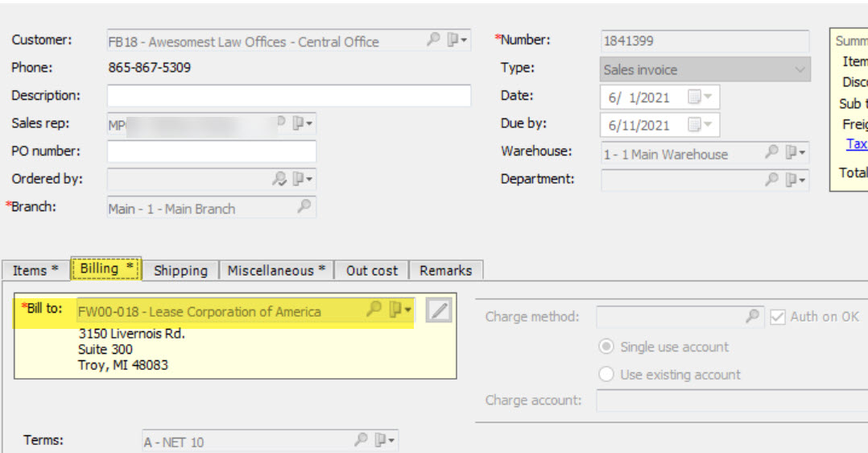Viewport: 868px width, 453px height.
Task: Click address line 3150 Livernois Rd.
Action: 132,334
